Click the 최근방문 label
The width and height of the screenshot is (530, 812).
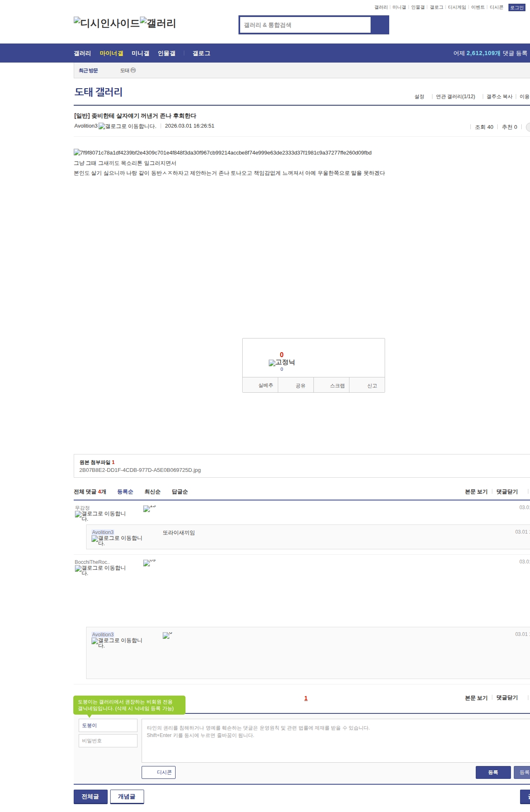click(88, 70)
